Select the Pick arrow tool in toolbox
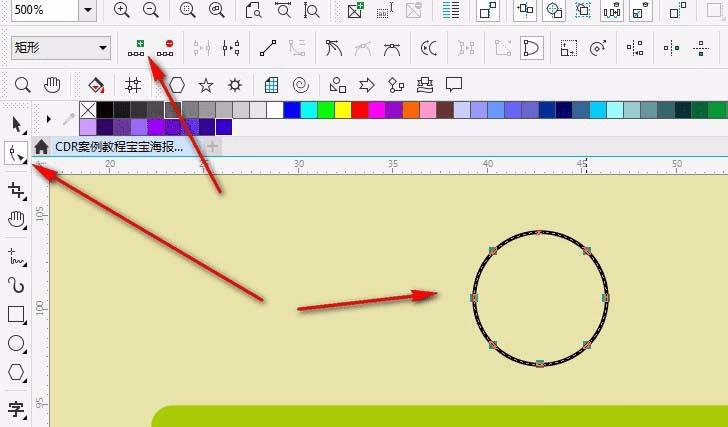 (x=17, y=125)
